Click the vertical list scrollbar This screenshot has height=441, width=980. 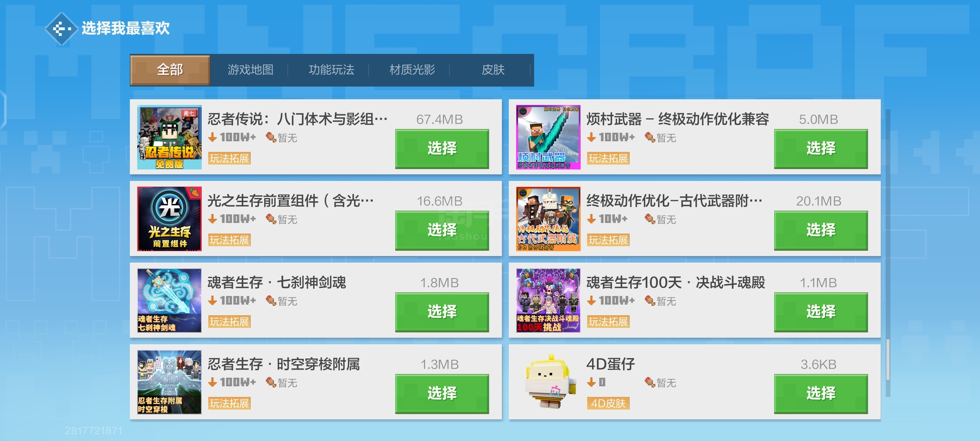(x=888, y=253)
